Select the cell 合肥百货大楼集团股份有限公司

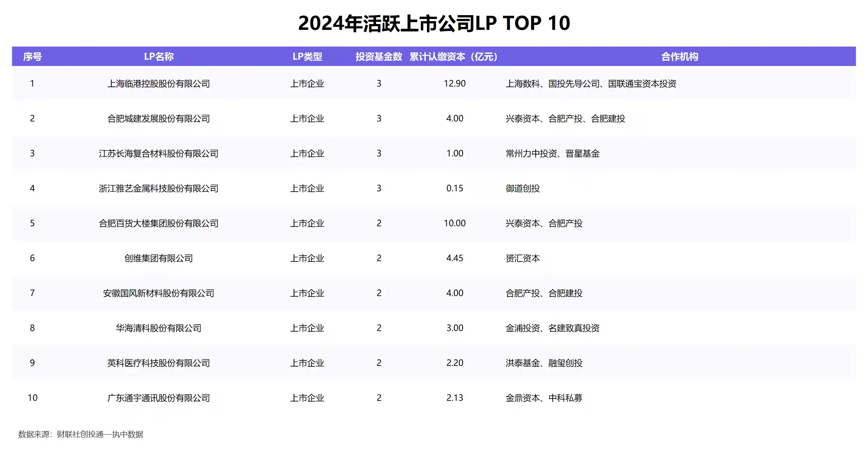pos(159,223)
